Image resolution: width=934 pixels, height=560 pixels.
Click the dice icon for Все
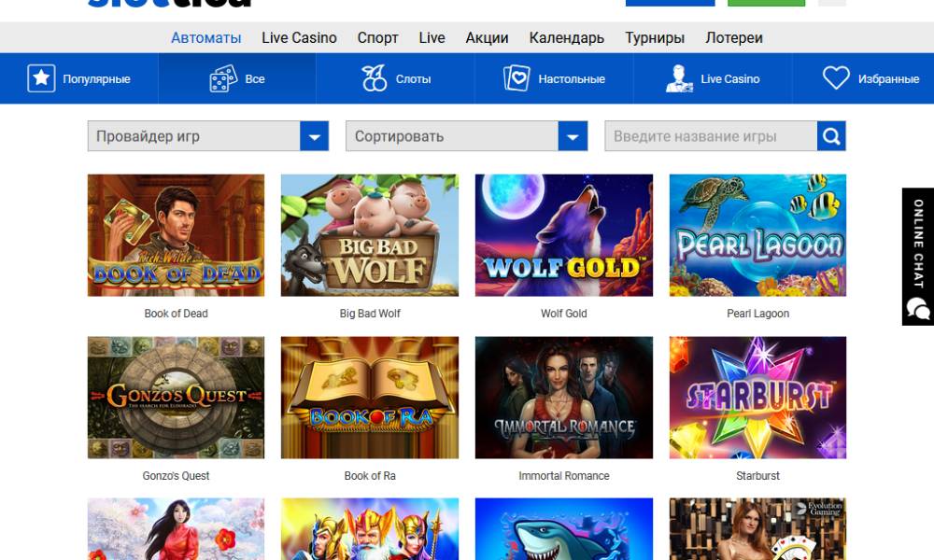pyautogui.click(x=223, y=78)
